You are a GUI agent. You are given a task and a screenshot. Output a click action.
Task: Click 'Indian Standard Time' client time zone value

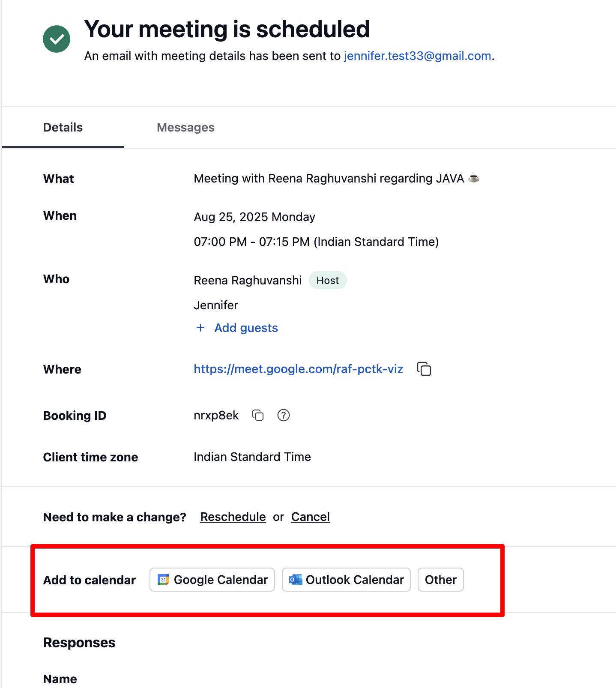tap(252, 457)
